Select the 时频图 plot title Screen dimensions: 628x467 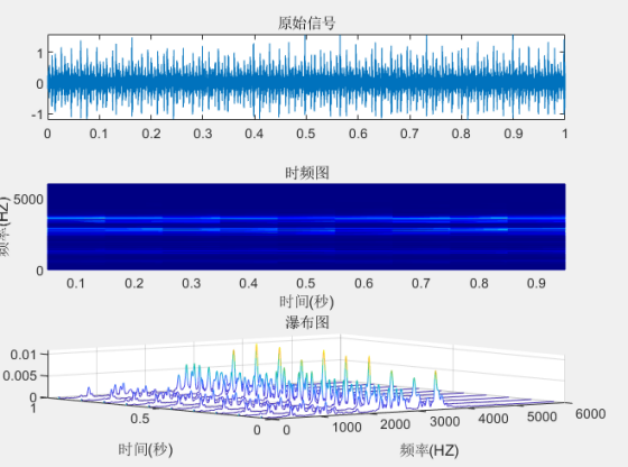[x=306, y=173]
